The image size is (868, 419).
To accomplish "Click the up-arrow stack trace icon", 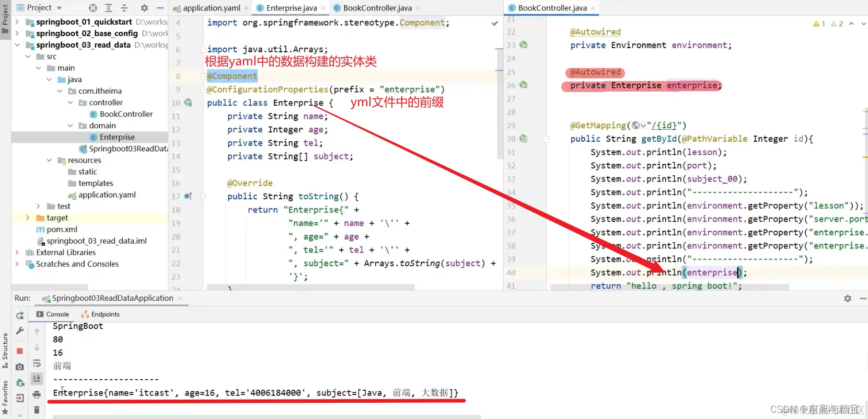I will (37, 331).
